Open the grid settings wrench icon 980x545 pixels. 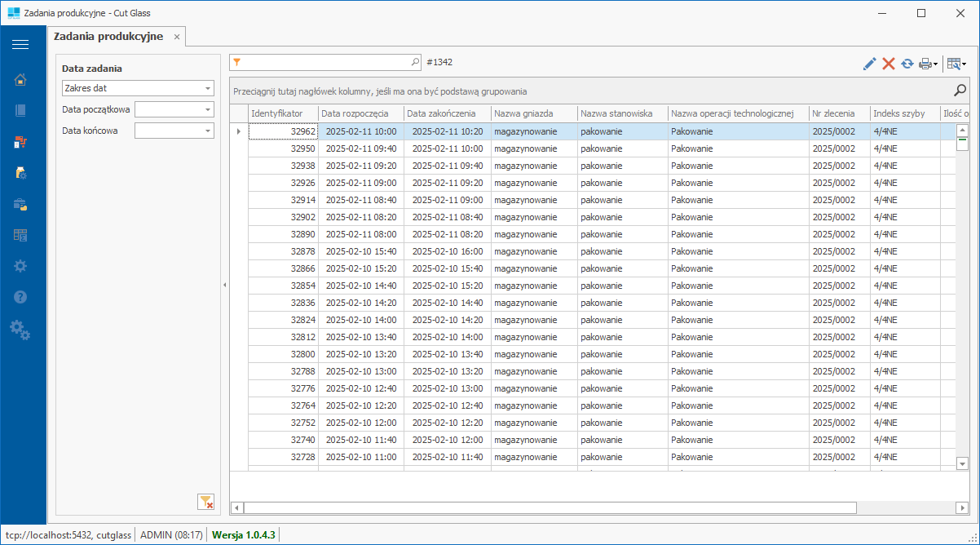[954, 64]
